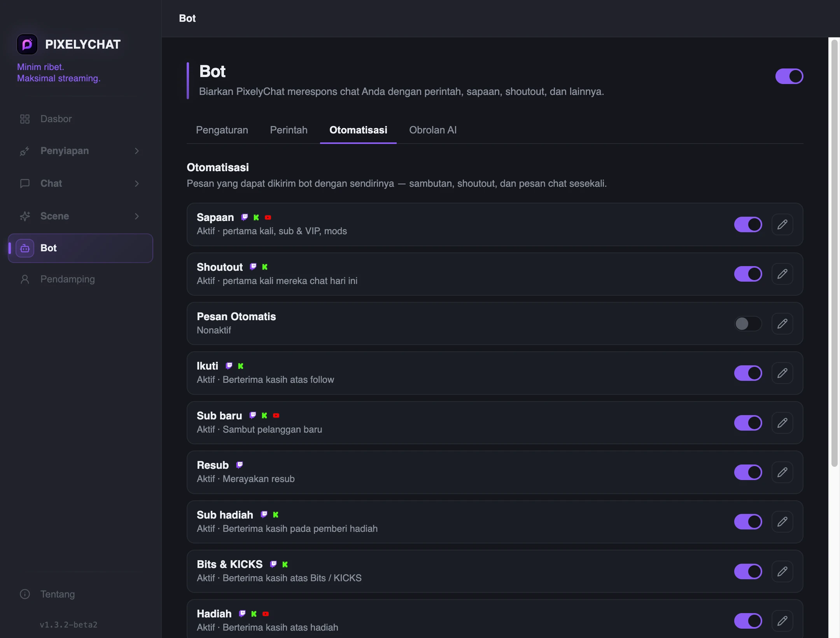This screenshot has height=638, width=840.
Task: Edit the Sapaan automation with pencil icon
Action: click(x=782, y=224)
